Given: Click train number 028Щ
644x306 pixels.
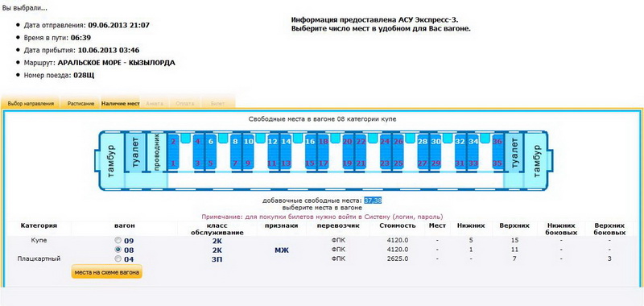Looking at the screenshot, I should coord(84,76).
